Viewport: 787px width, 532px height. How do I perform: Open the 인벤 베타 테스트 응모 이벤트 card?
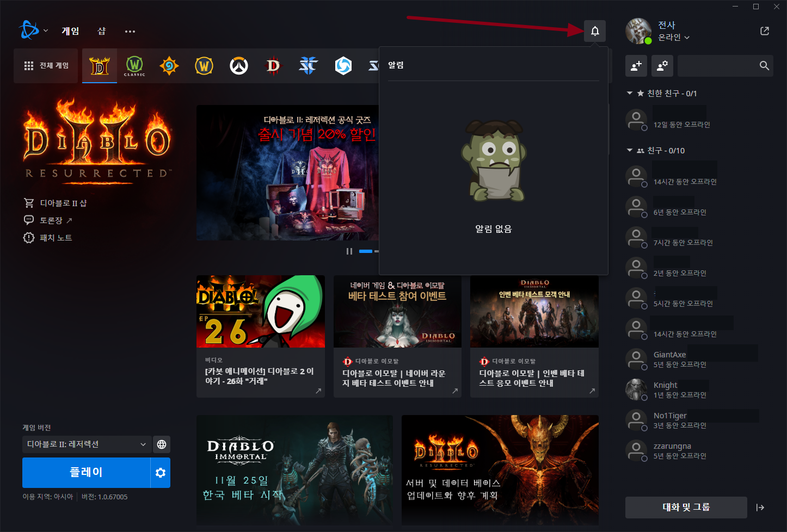click(x=534, y=336)
